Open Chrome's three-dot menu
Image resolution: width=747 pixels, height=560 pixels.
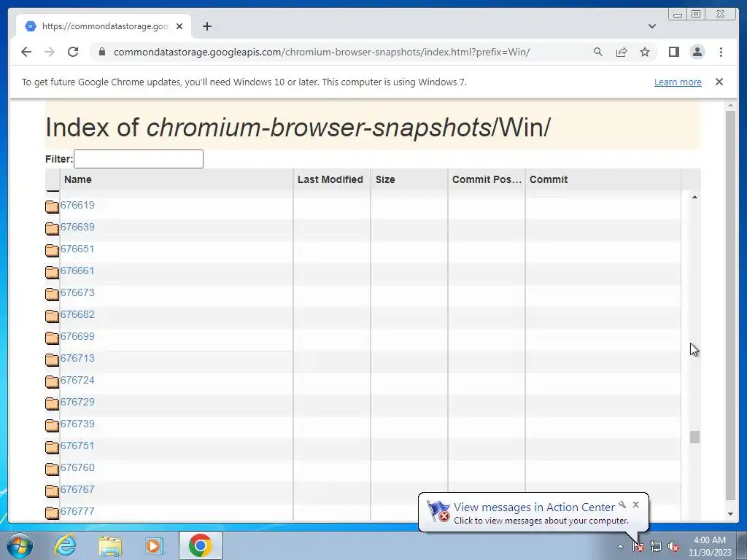[721, 52]
